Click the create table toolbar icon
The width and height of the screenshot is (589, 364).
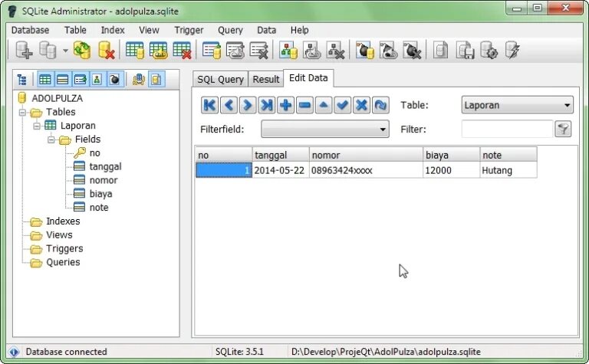click(x=135, y=50)
